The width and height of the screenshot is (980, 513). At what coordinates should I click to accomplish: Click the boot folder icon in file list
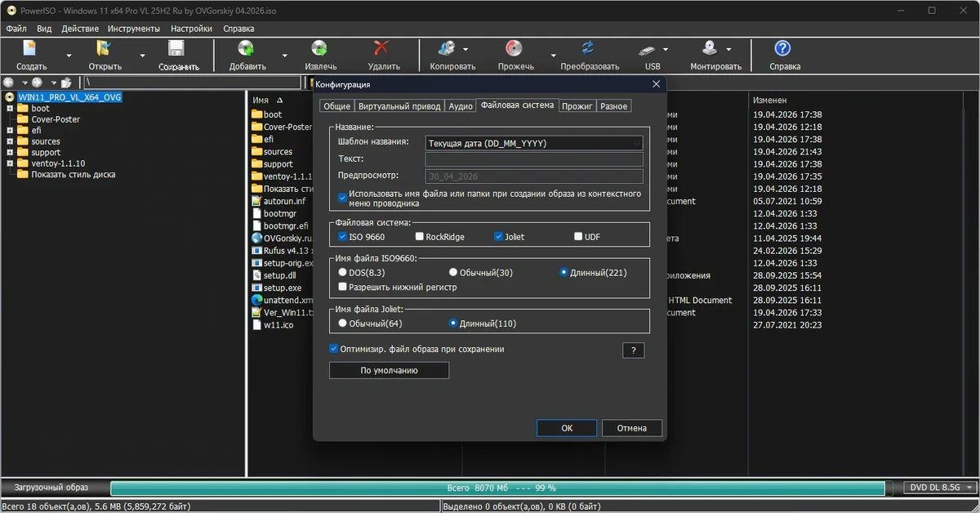tap(256, 114)
